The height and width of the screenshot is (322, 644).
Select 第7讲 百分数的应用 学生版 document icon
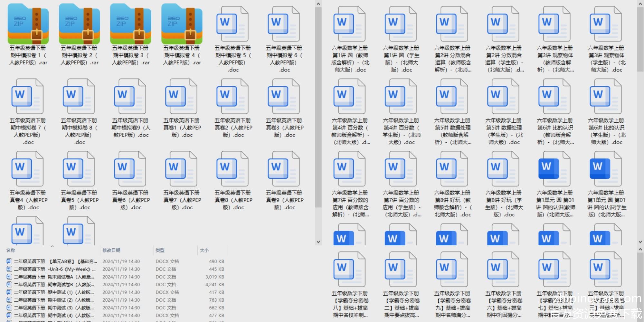point(401,169)
